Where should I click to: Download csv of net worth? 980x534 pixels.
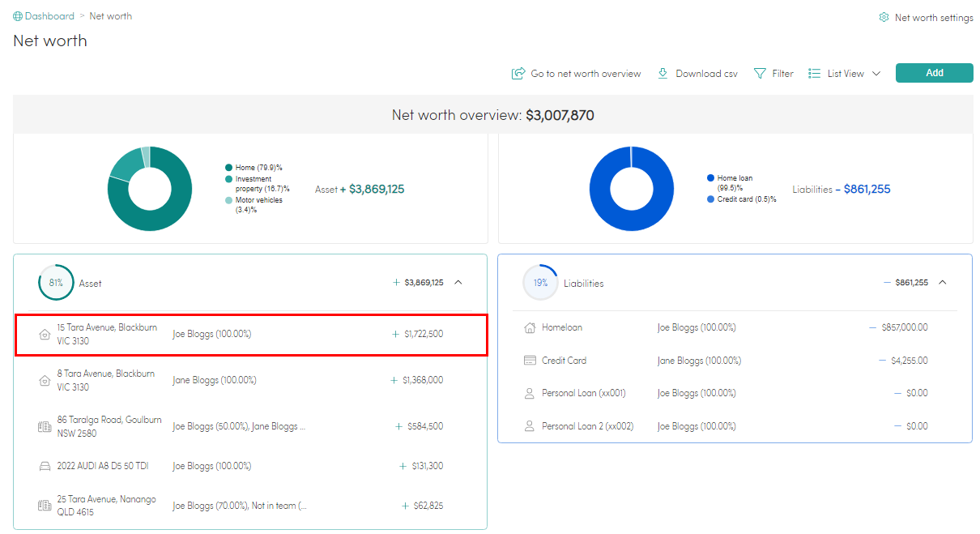tap(706, 74)
